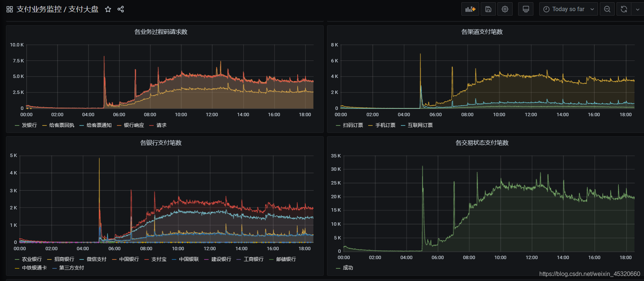Image resolution: width=644 pixels, height=281 pixels.
Task: Toggle the 给客票通知 legend series
Action: [99, 125]
